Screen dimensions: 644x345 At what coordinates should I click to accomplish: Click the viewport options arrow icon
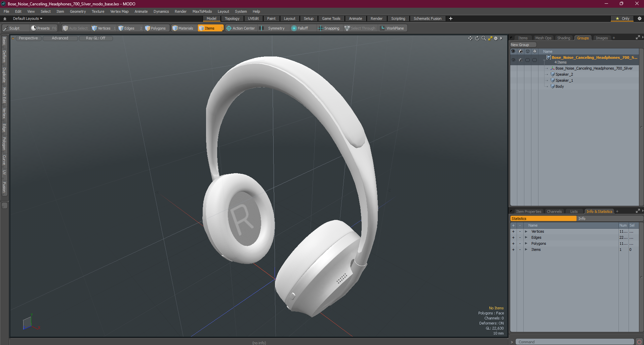pyautogui.click(x=501, y=38)
